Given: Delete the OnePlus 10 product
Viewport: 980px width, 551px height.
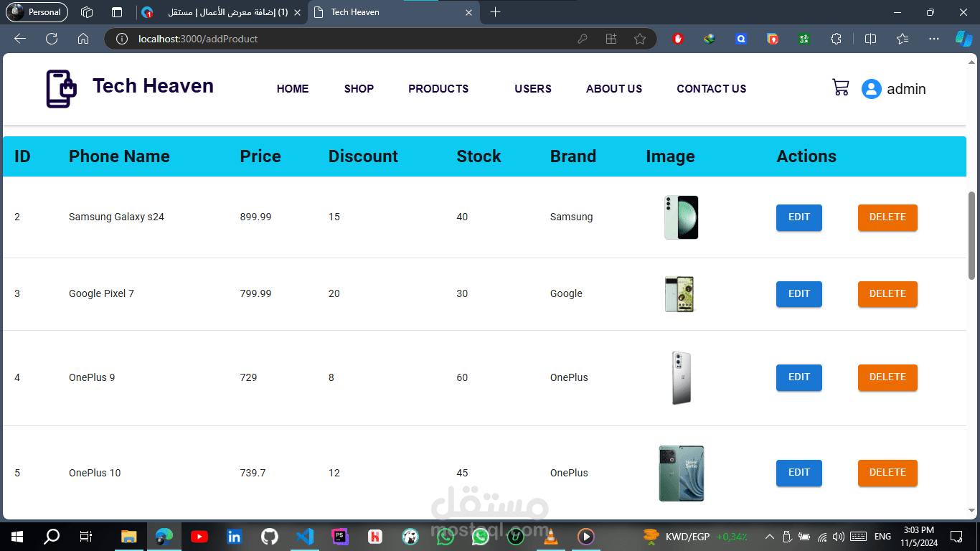Looking at the screenshot, I should click(x=887, y=473).
